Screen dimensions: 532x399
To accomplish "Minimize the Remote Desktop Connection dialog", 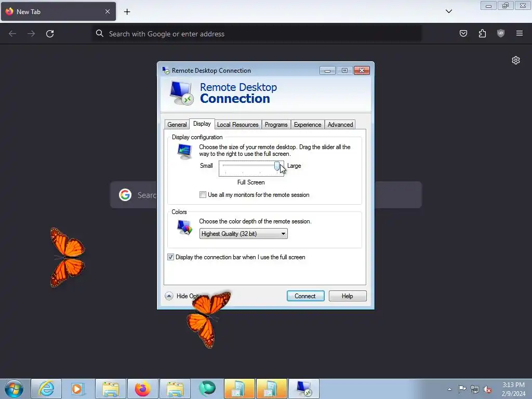I will point(327,70).
